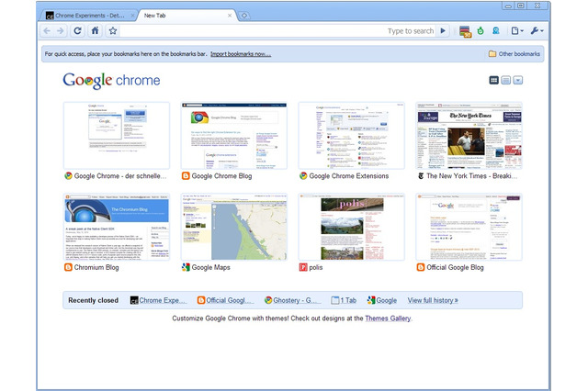Open the Google Maps thumbnail

(234, 227)
